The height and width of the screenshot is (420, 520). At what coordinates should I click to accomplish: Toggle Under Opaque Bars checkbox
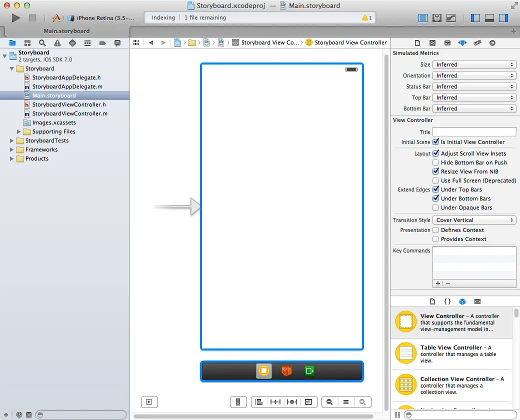(436, 207)
